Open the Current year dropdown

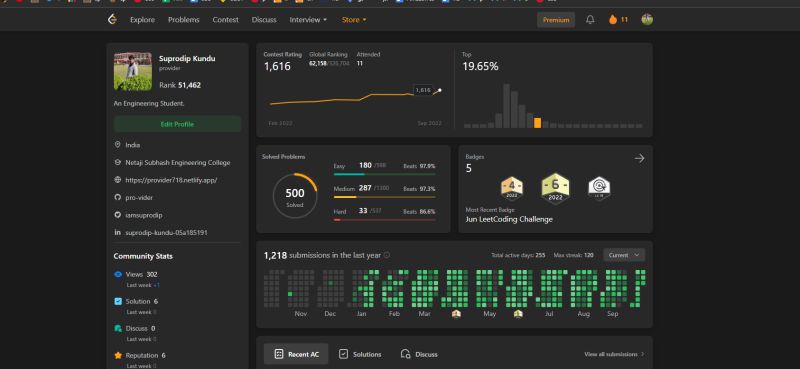tap(624, 255)
